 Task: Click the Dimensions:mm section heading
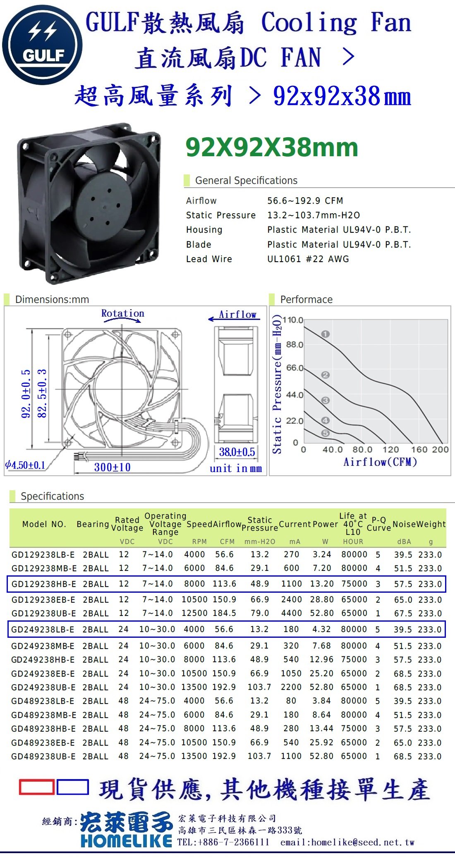pyautogui.click(x=52, y=300)
